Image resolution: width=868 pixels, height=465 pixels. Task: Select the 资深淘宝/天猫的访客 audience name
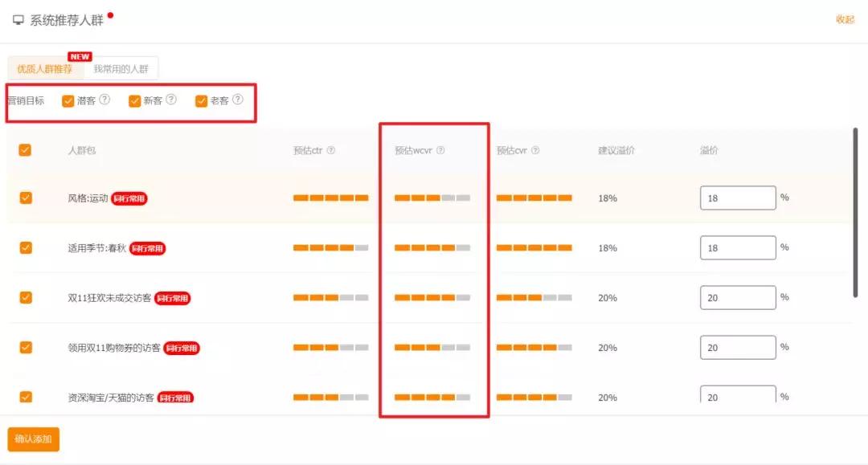pyautogui.click(x=111, y=397)
